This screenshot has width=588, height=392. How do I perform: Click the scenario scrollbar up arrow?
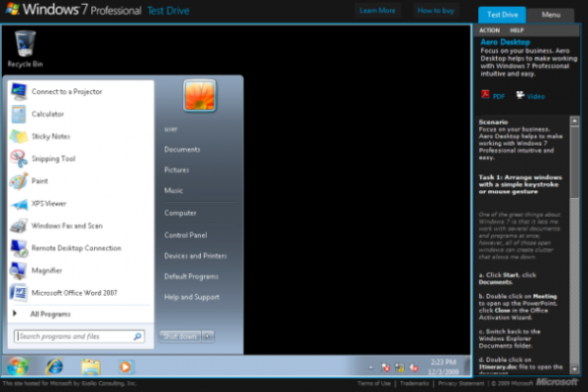click(574, 121)
